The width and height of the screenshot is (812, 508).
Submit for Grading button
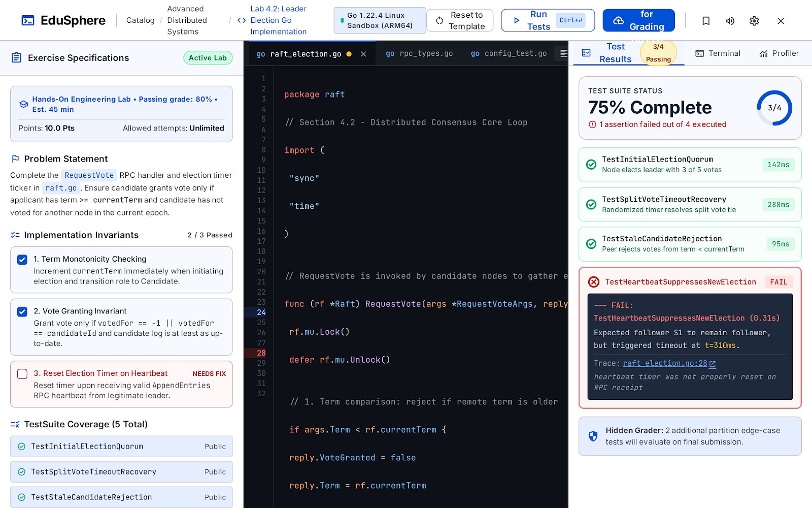(638, 20)
